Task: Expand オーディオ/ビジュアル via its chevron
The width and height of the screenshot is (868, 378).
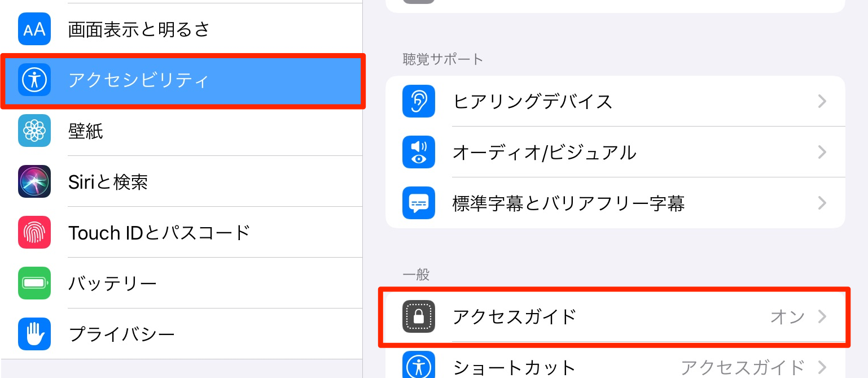Action: [822, 152]
